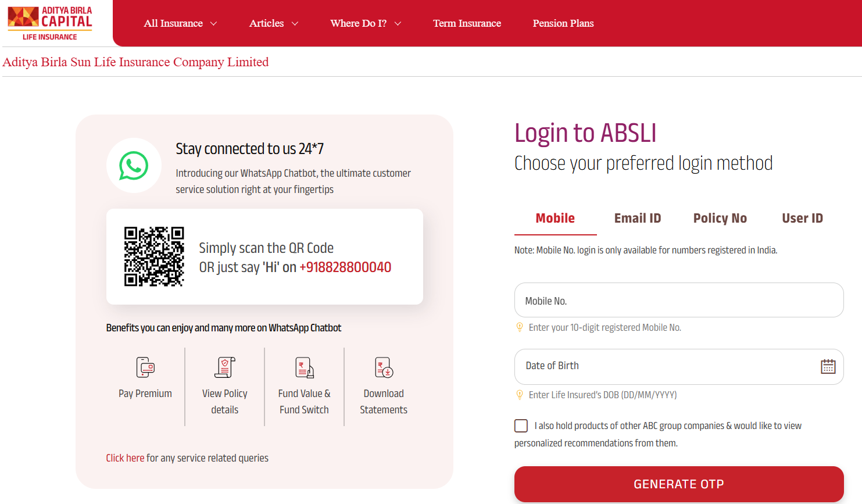The image size is (862, 504).
Task: Click the View Policy details icon
Action: pos(224,367)
